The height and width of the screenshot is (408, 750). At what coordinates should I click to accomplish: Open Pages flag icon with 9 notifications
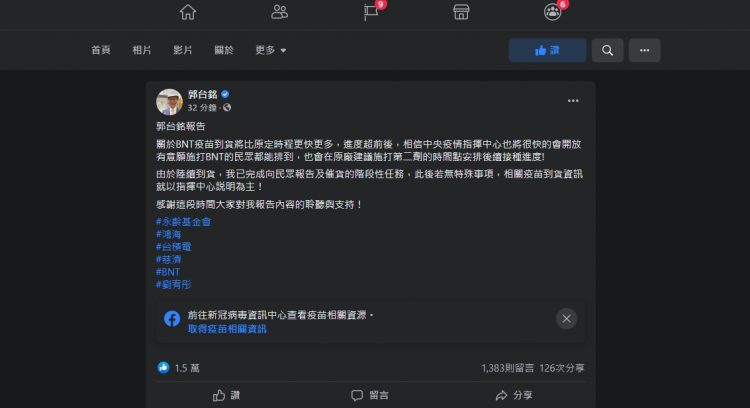click(x=372, y=12)
